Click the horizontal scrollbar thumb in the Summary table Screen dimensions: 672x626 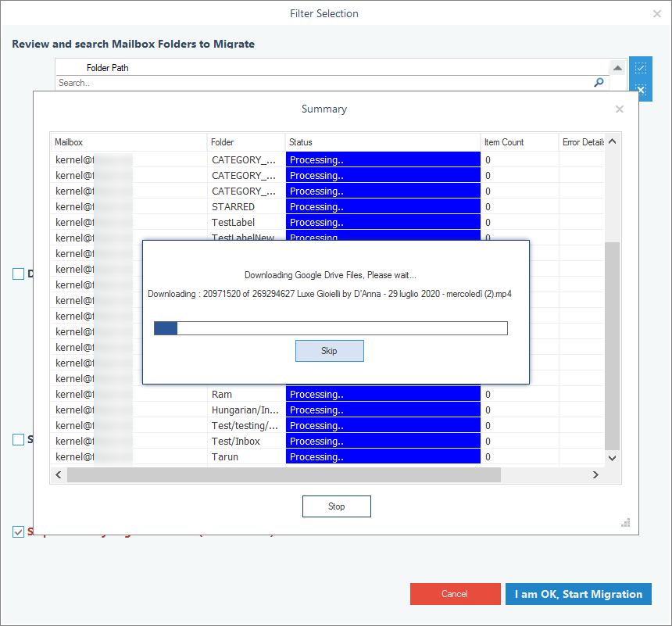pos(284,474)
